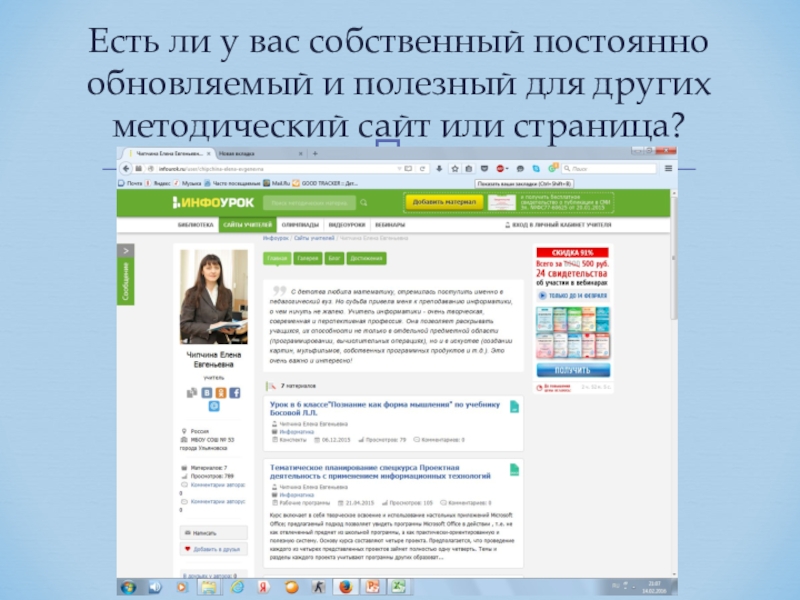Click the infourok.ru address bar URL
The height and width of the screenshot is (600, 800).
click(x=211, y=169)
